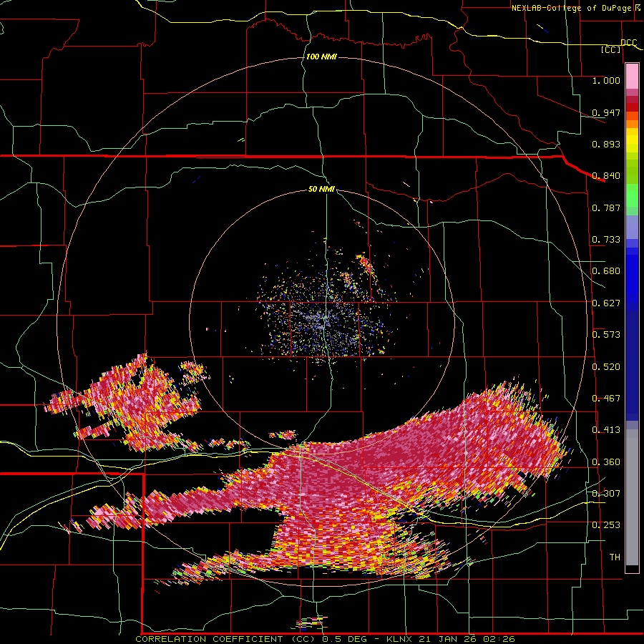644x644 pixels.
Task: Select the 0.680 legend value
Action: click(606, 271)
